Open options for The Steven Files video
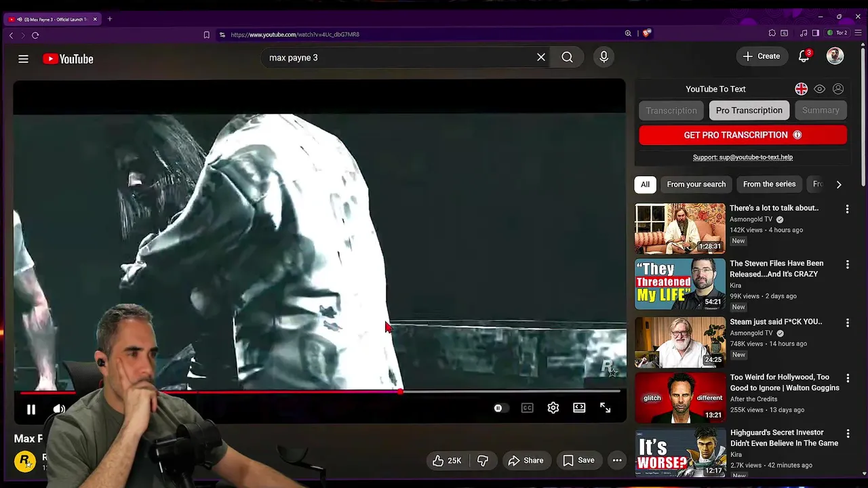 click(x=847, y=265)
